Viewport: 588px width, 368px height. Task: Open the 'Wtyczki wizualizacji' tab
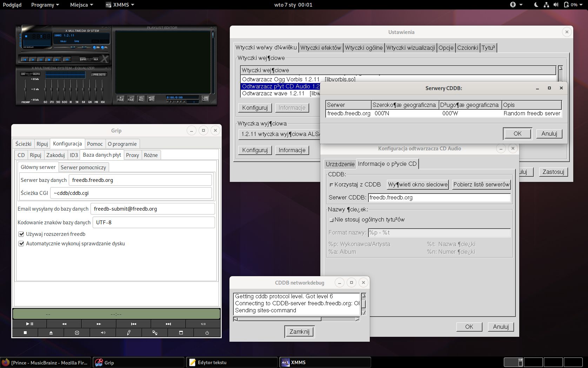410,48
